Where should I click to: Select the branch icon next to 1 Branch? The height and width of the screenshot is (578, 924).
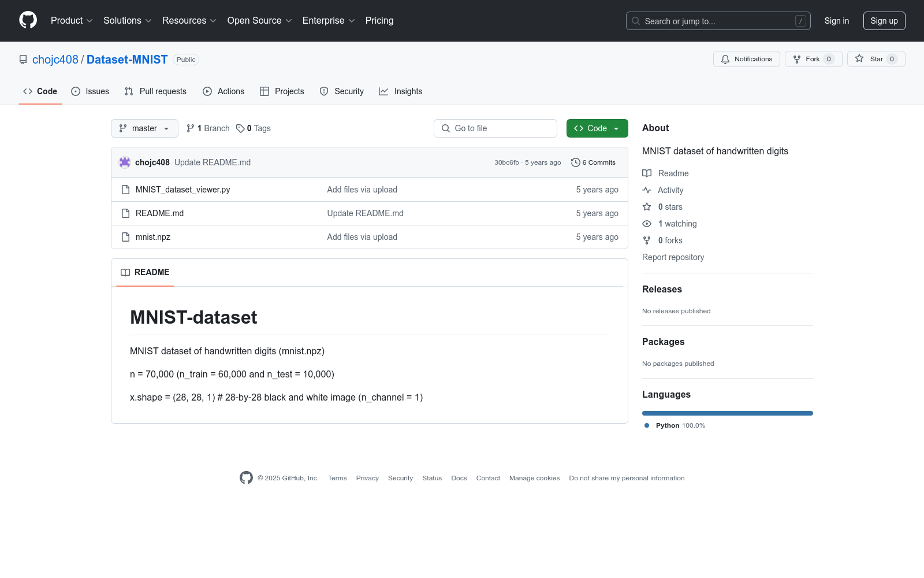tap(191, 128)
